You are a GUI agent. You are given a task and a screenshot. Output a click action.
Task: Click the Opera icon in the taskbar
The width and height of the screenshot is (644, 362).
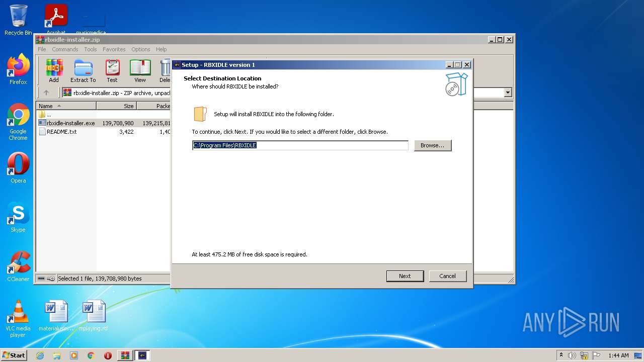tap(108, 355)
